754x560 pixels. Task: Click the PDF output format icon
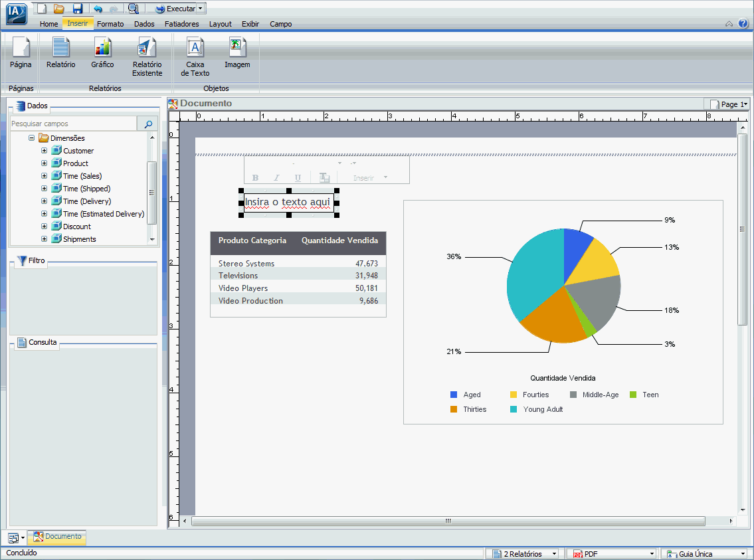tap(577, 554)
